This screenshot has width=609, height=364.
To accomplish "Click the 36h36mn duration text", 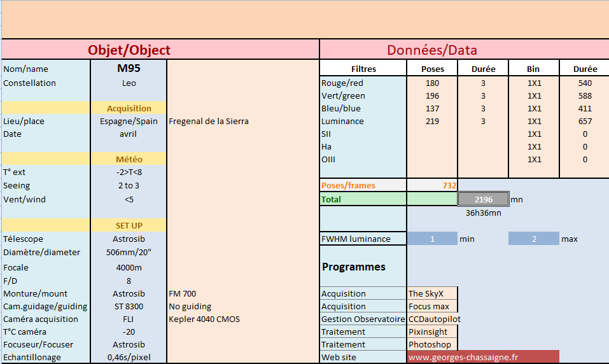I will 483,213.
